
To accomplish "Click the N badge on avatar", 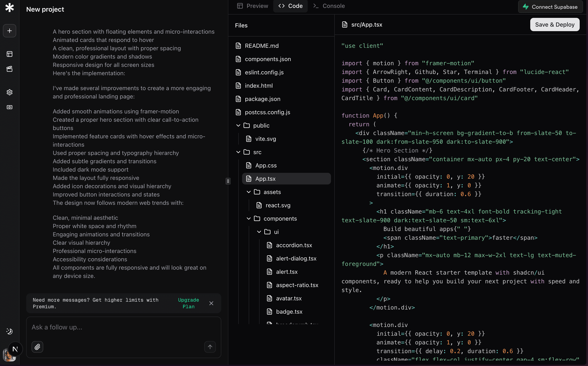I will (x=15, y=349).
